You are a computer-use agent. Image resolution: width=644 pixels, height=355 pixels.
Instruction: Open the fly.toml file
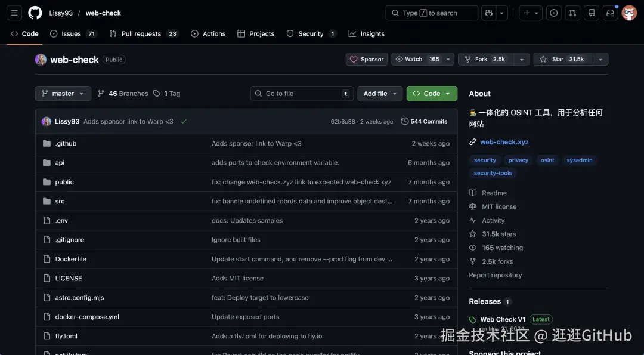(x=66, y=336)
